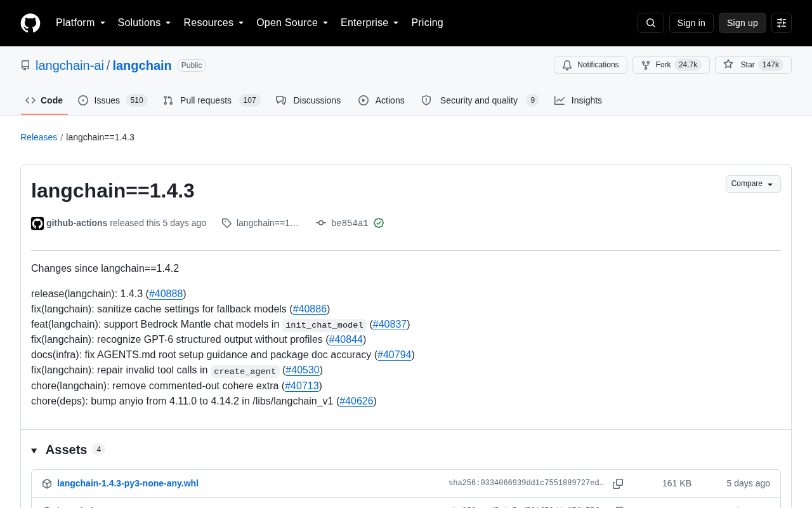
Task: Expand the Open Source menu
Action: pos(292,23)
